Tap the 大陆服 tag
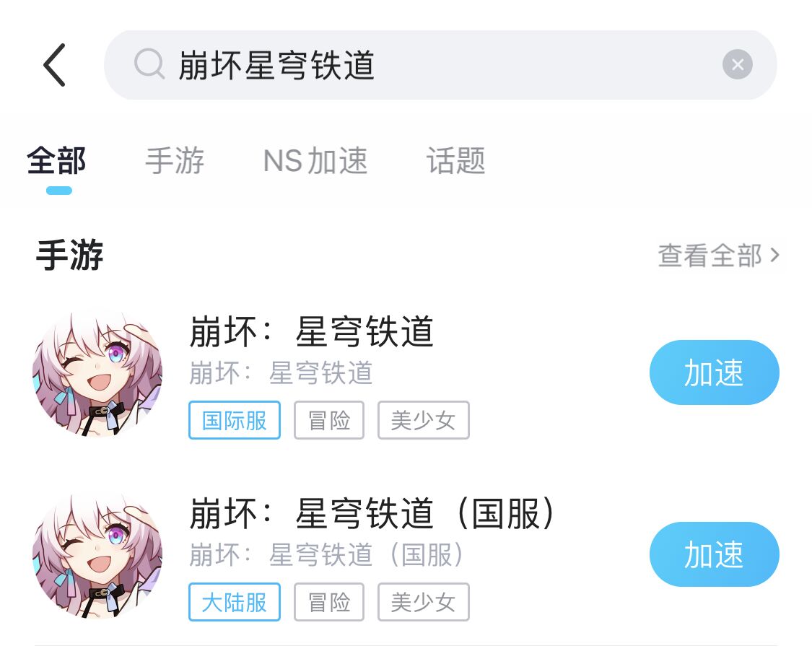812x659 pixels. pos(235,602)
